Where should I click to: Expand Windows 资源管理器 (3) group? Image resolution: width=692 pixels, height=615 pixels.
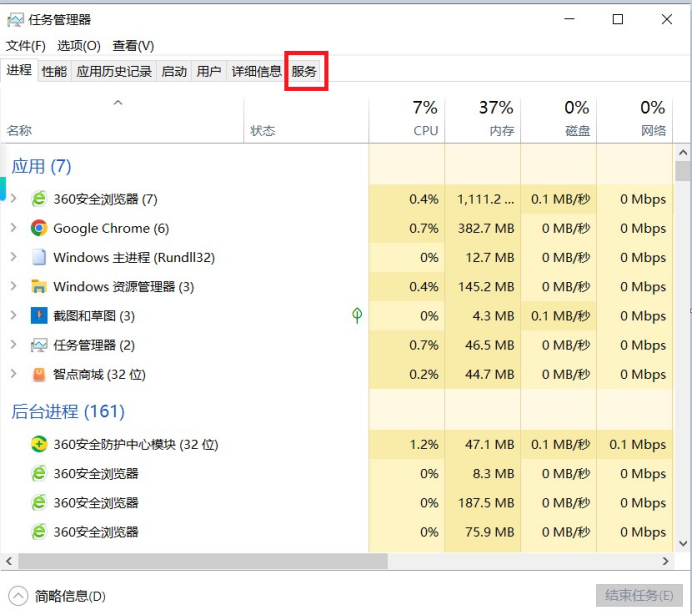tap(14, 286)
